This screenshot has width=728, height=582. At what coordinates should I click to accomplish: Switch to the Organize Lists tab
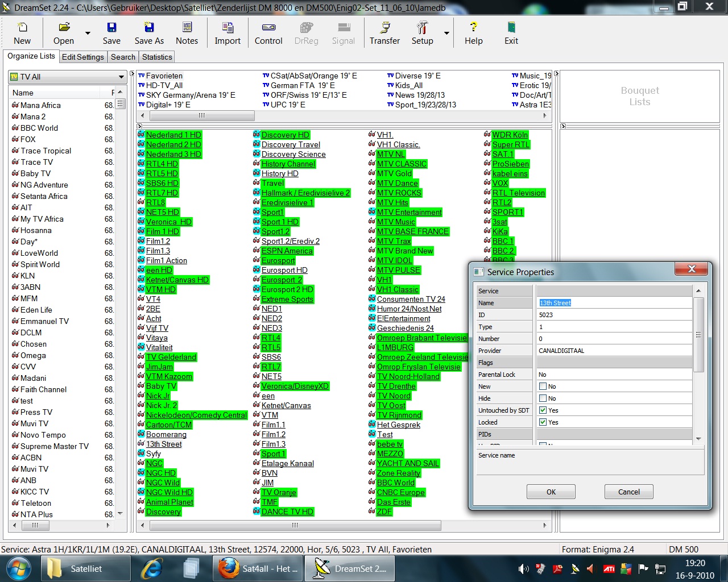[x=31, y=56]
